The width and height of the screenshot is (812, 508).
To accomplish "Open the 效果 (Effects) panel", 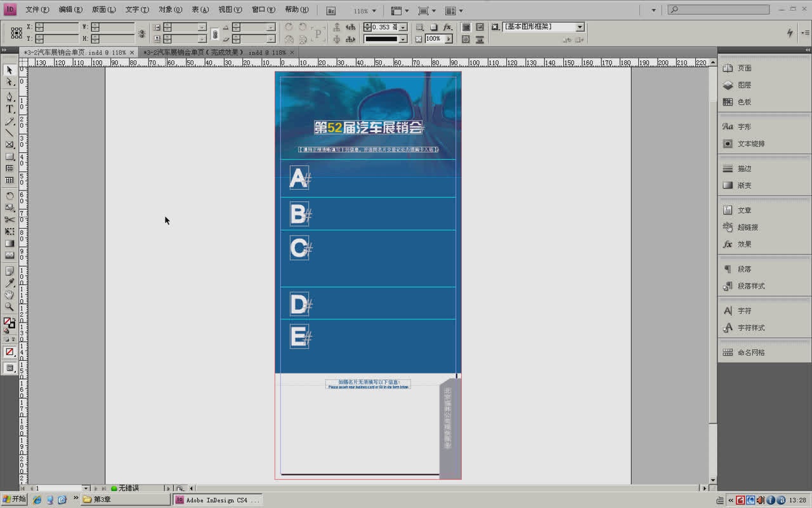I will click(744, 244).
